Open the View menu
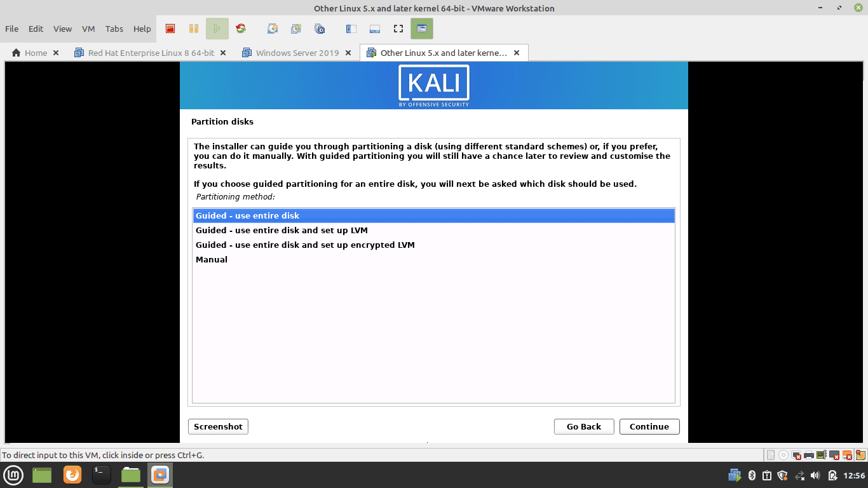 click(63, 29)
